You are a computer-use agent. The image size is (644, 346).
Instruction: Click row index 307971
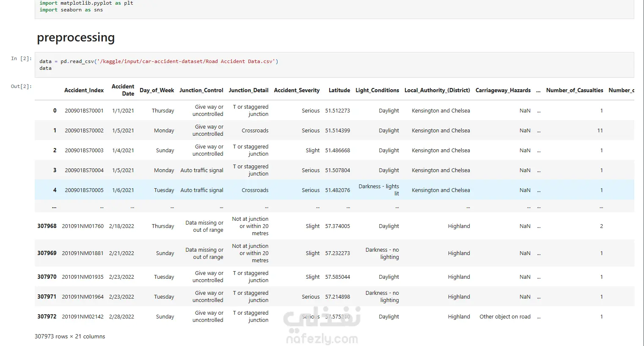pos(47,297)
